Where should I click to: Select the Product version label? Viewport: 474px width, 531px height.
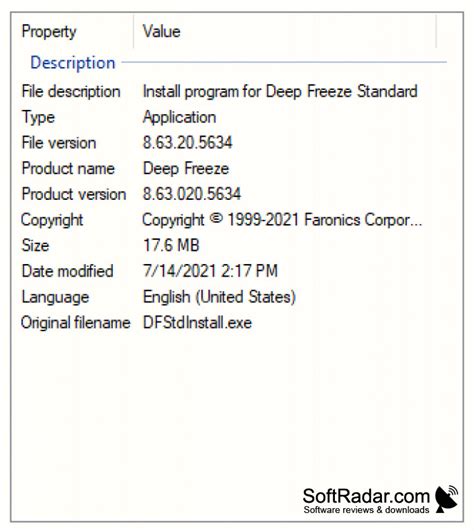point(74,194)
